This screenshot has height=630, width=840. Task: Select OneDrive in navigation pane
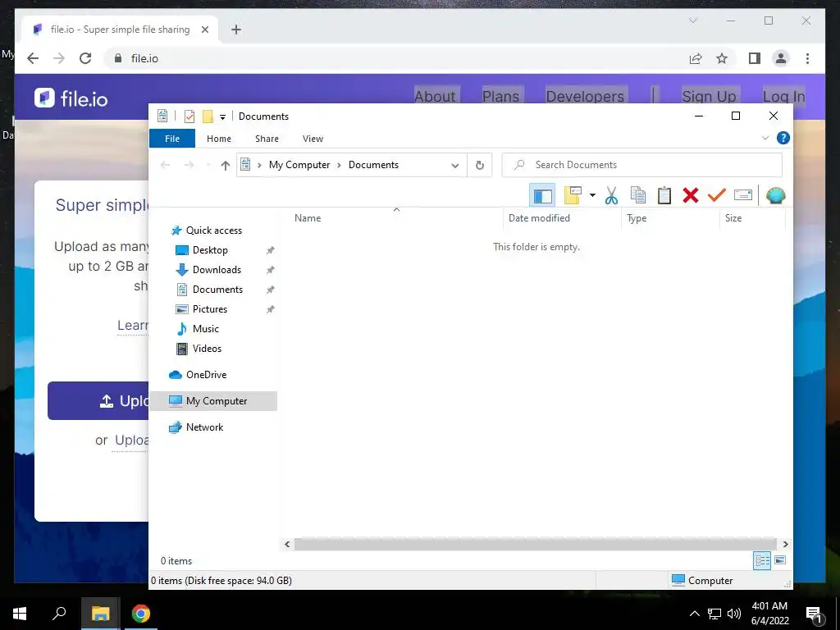tap(206, 375)
